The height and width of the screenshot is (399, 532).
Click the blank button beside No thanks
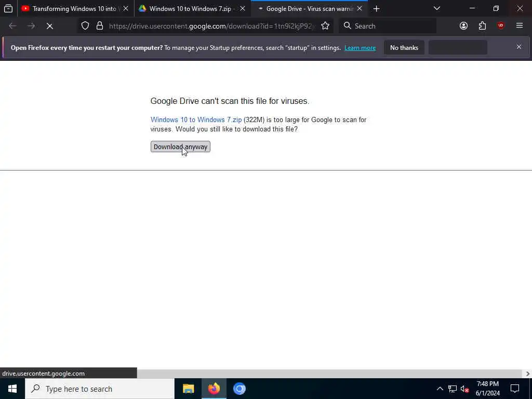458,47
